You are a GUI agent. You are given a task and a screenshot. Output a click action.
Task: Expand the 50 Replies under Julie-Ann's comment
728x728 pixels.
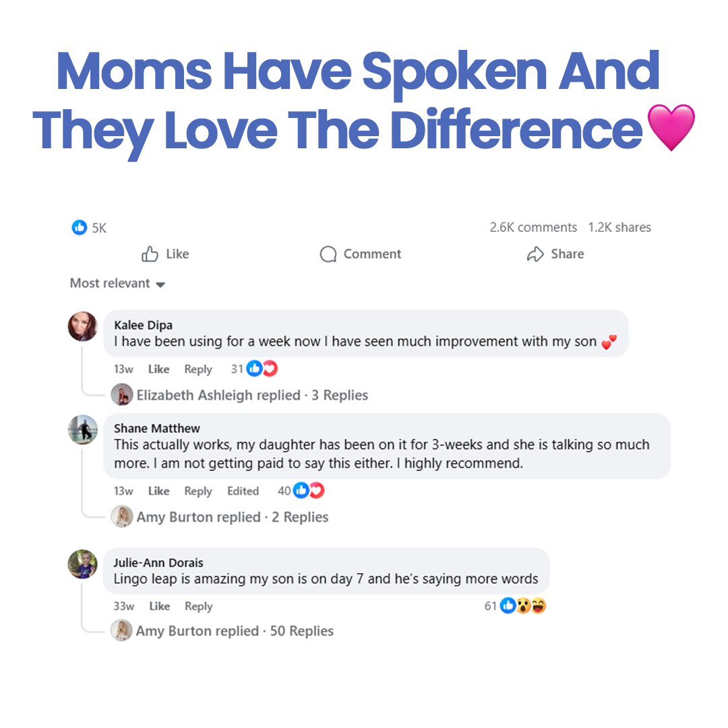coord(301,631)
